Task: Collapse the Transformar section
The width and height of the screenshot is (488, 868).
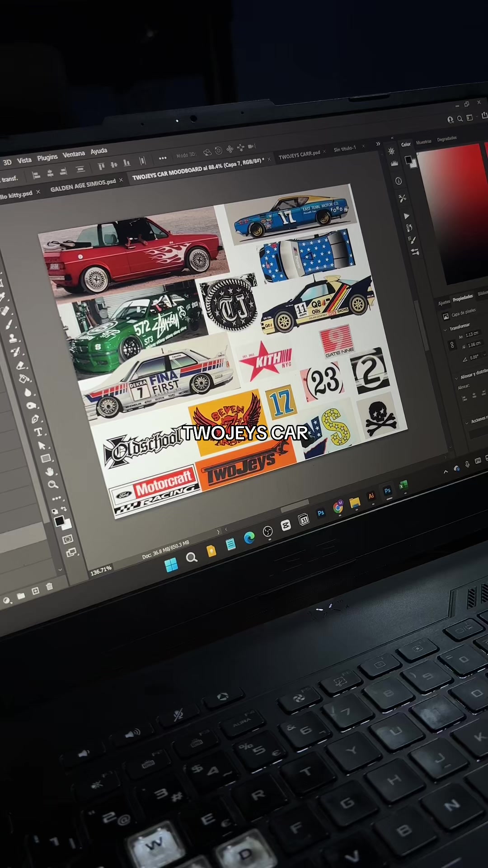Action: tap(445, 330)
